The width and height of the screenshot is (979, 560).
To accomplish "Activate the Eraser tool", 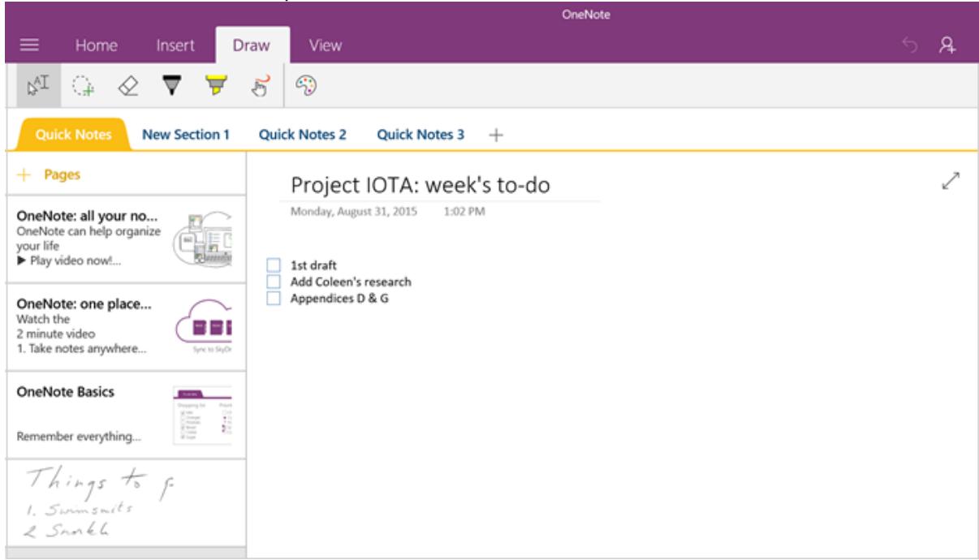I will pyautogui.click(x=126, y=87).
